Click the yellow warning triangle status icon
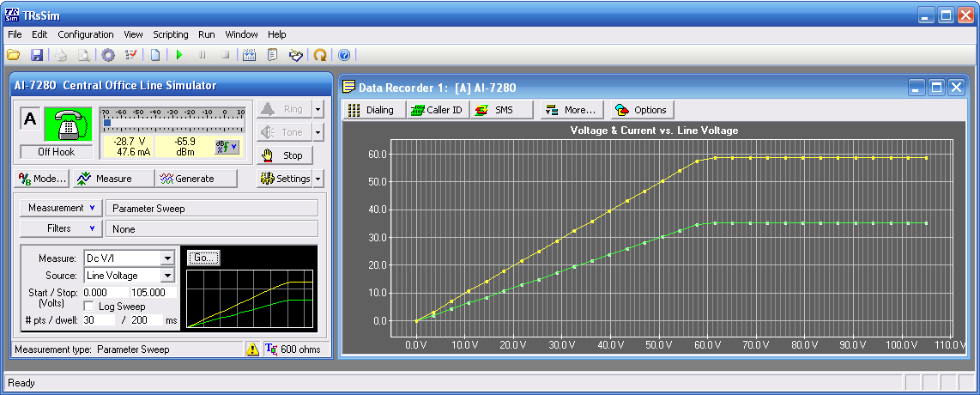 [x=252, y=349]
